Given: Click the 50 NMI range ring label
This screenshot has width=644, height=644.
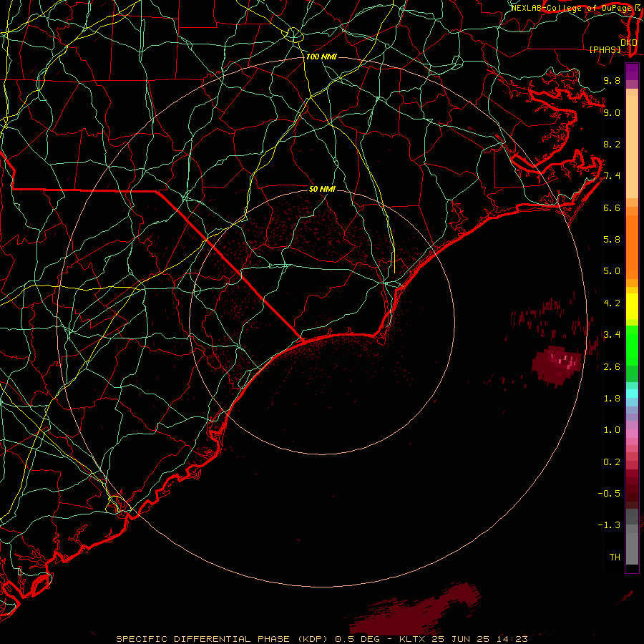Looking at the screenshot, I should tap(322, 190).
